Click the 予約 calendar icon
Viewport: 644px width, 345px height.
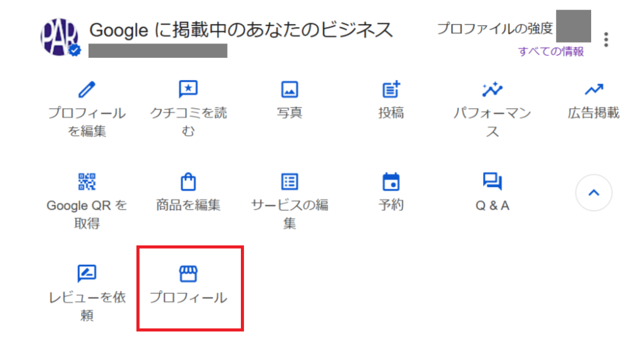point(391,182)
